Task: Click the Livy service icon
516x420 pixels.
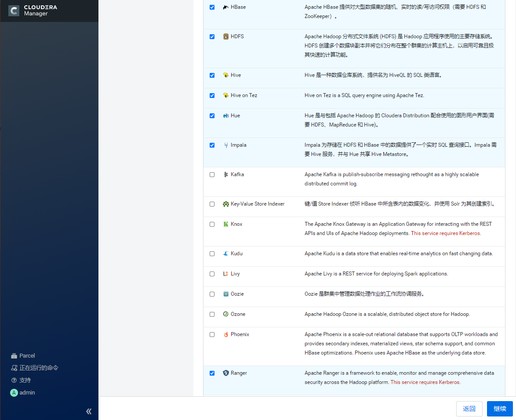Action: coord(226,274)
